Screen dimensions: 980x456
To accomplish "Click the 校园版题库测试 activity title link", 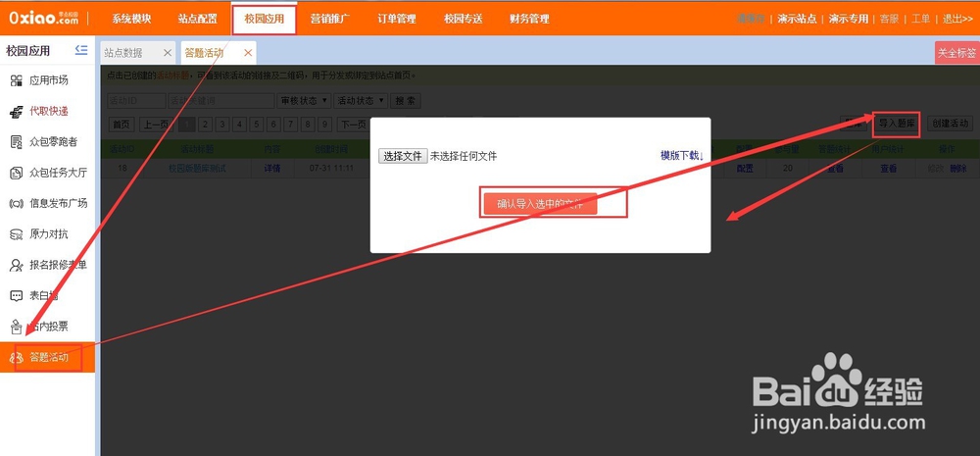I will tap(197, 169).
